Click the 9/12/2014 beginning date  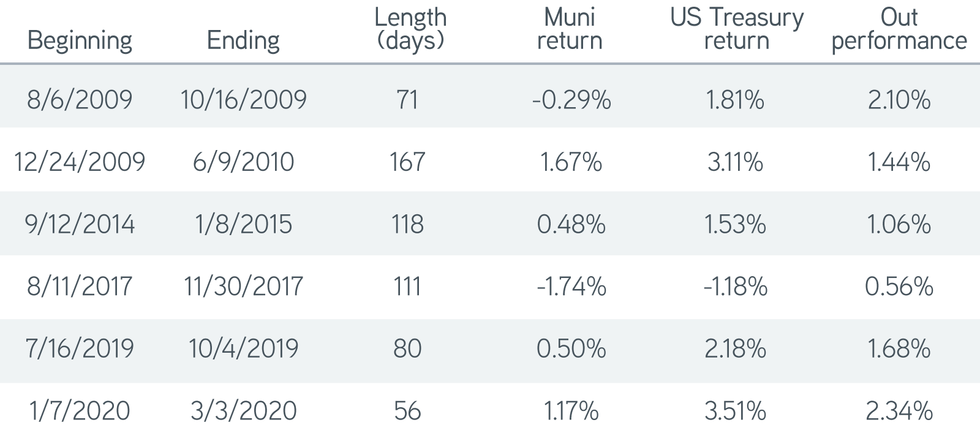(80, 224)
